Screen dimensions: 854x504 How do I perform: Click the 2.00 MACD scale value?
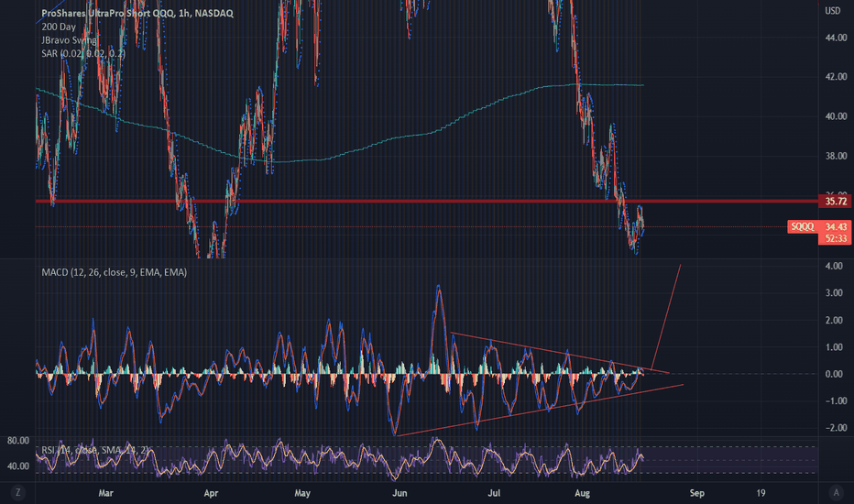click(x=835, y=321)
